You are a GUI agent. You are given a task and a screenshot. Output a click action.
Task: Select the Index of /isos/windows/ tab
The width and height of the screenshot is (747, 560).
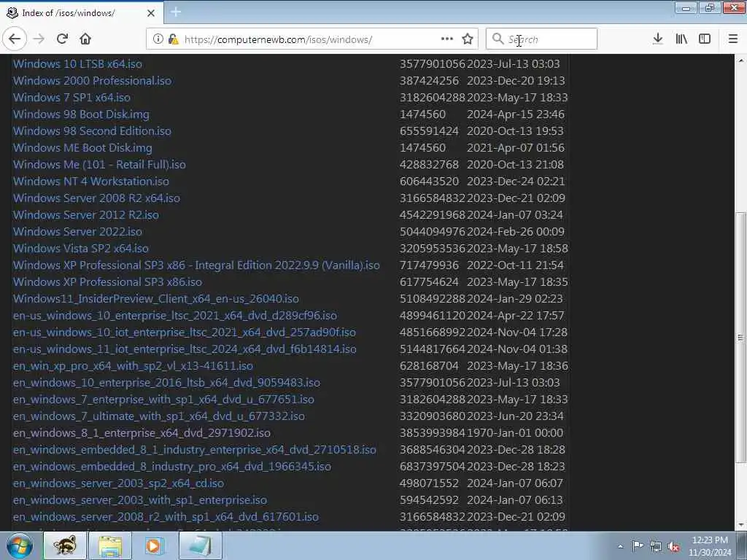tap(82, 13)
